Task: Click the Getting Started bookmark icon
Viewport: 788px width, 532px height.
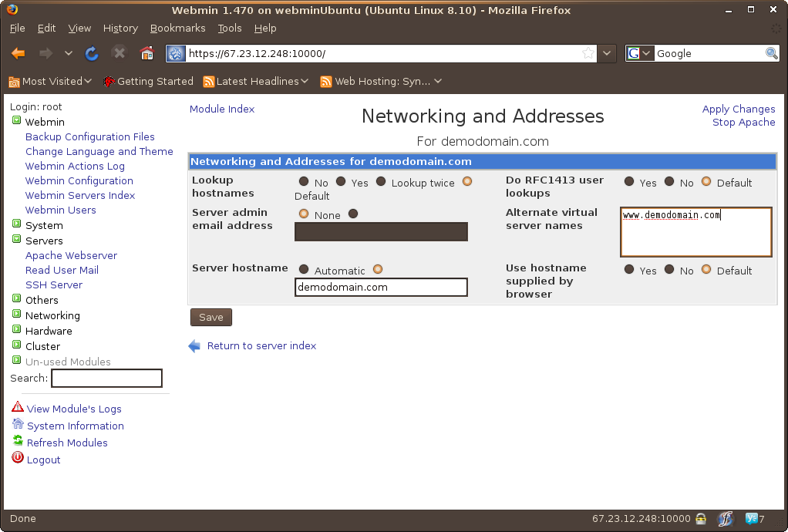Action: 109,82
